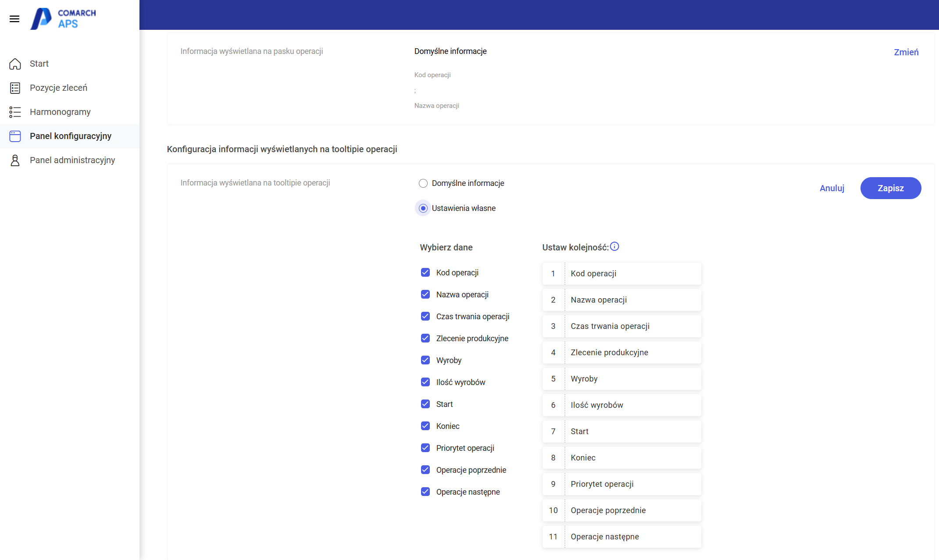Click Anuluj button to cancel changes
The height and width of the screenshot is (560, 939).
click(832, 187)
